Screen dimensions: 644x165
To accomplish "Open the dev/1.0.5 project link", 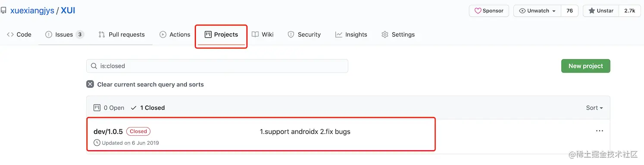I will [x=108, y=131].
